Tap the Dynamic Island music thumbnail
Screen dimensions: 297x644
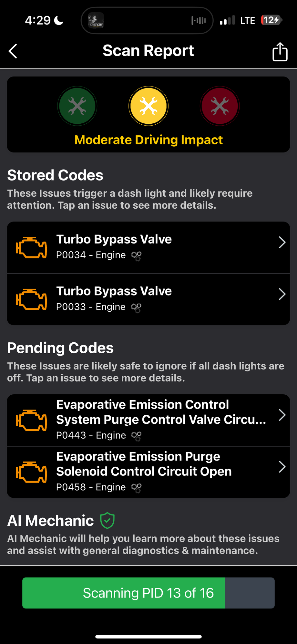coord(96,21)
